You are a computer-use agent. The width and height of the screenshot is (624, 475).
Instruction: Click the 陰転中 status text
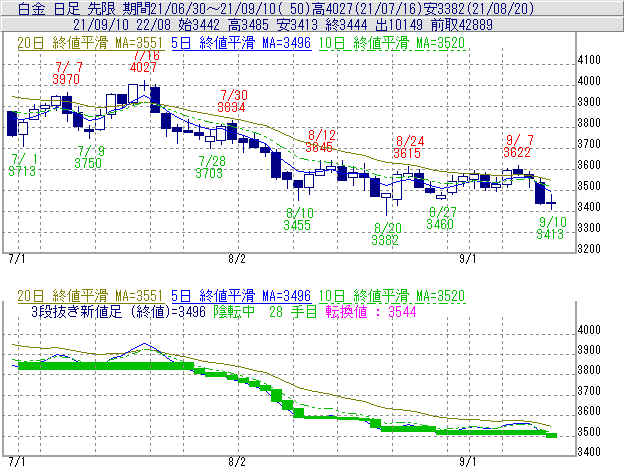point(234,311)
